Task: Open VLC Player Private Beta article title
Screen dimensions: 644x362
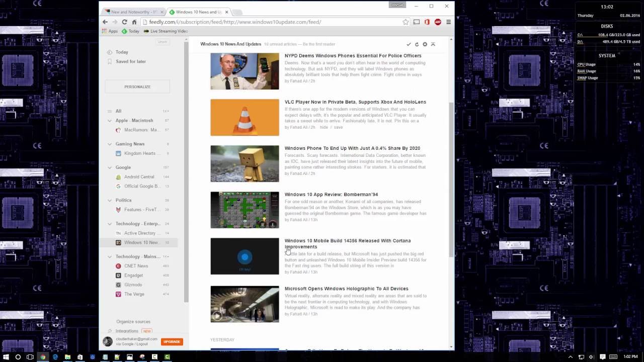Action: [x=355, y=102]
